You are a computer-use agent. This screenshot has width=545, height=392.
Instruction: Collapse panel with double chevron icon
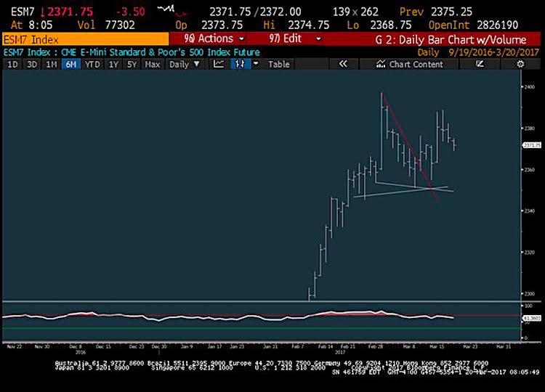[343, 64]
